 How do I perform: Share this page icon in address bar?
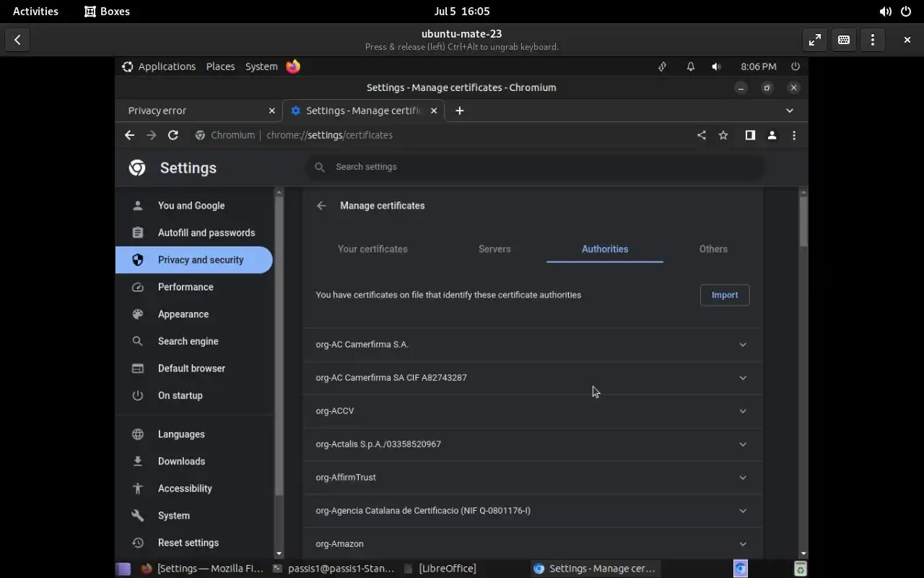701,135
